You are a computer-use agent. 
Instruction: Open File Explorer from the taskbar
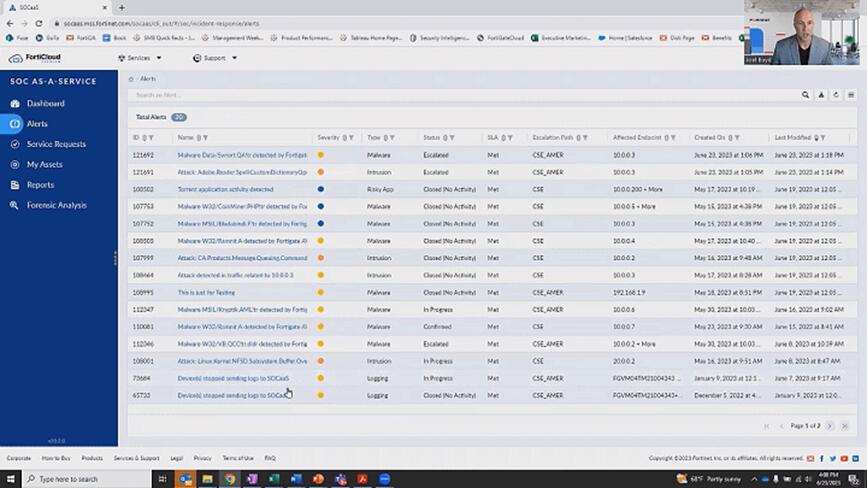coord(207,479)
